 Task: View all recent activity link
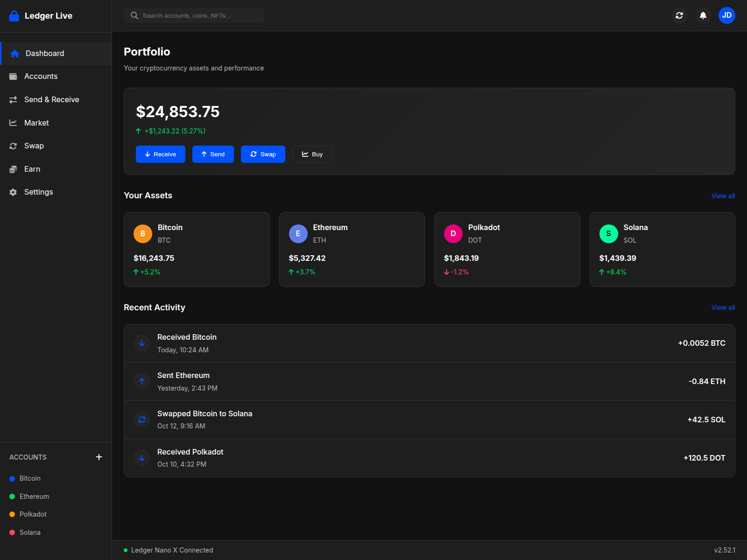tap(723, 308)
